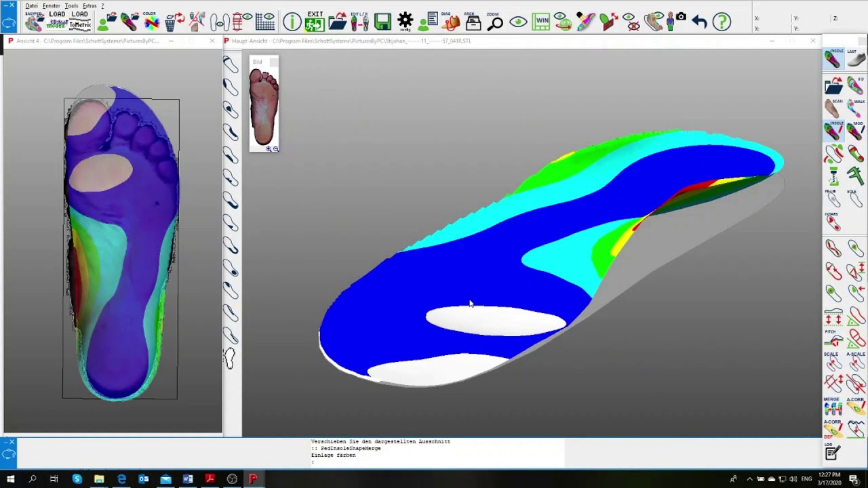This screenshot has height=488, width=868.
Task: Select Ansicht 4 window title tab
Action: tap(87, 41)
